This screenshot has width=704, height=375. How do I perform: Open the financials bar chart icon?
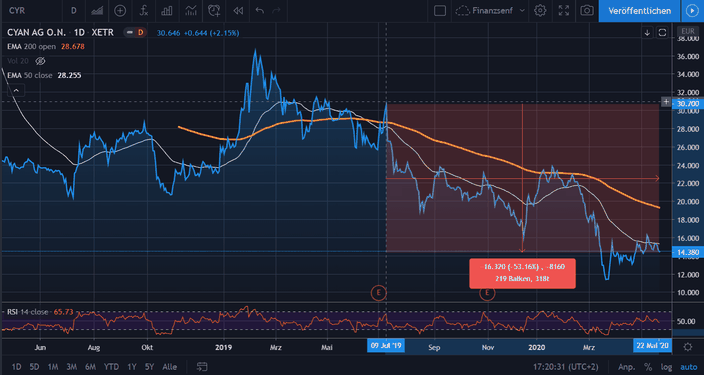click(167, 10)
